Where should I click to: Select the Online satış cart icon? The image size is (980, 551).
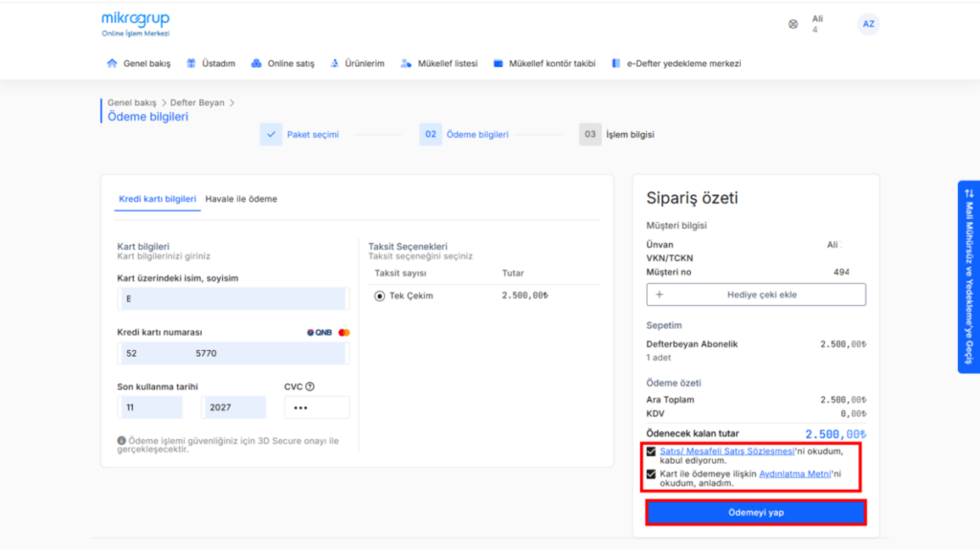click(x=256, y=63)
